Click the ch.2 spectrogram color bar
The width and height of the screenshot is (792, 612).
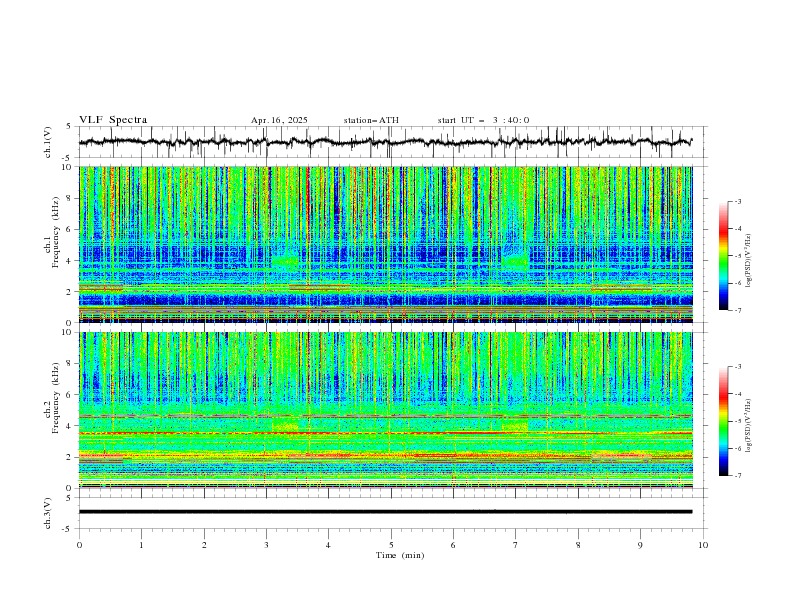point(723,421)
